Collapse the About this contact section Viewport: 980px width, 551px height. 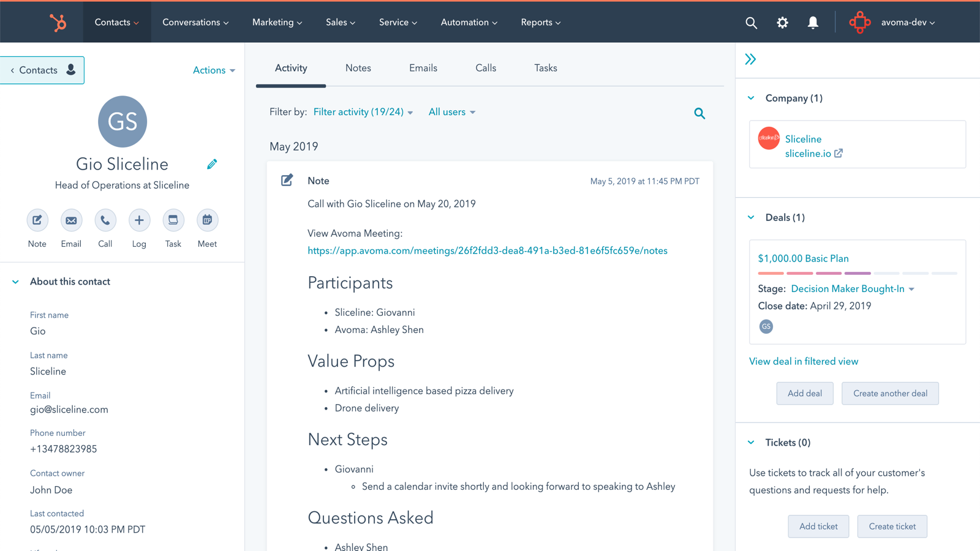point(15,282)
